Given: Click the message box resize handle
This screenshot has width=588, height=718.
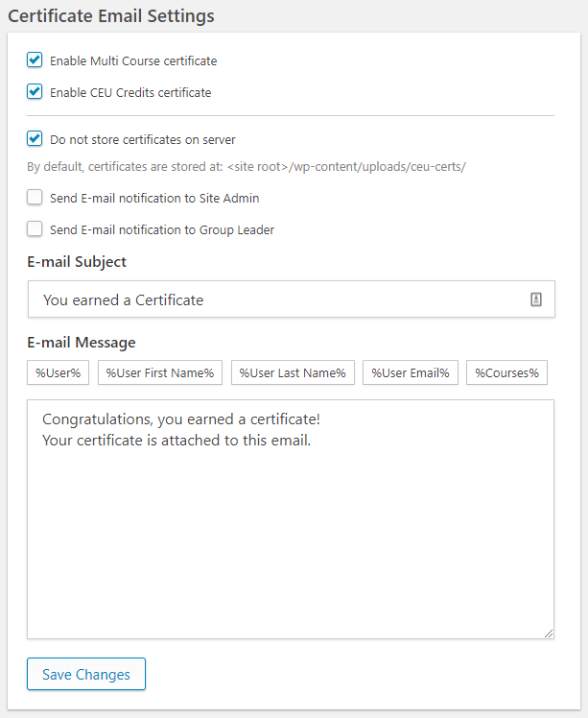Looking at the screenshot, I should point(549,633).
